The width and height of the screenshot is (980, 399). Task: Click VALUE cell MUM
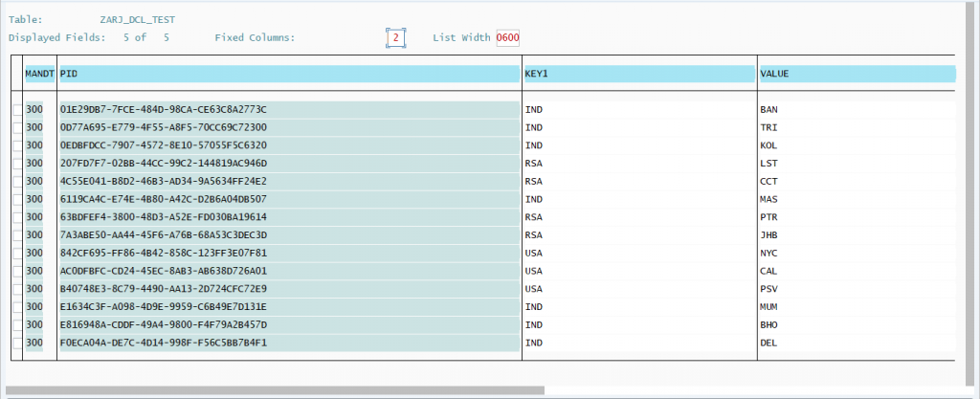click(x=857, y=307)
